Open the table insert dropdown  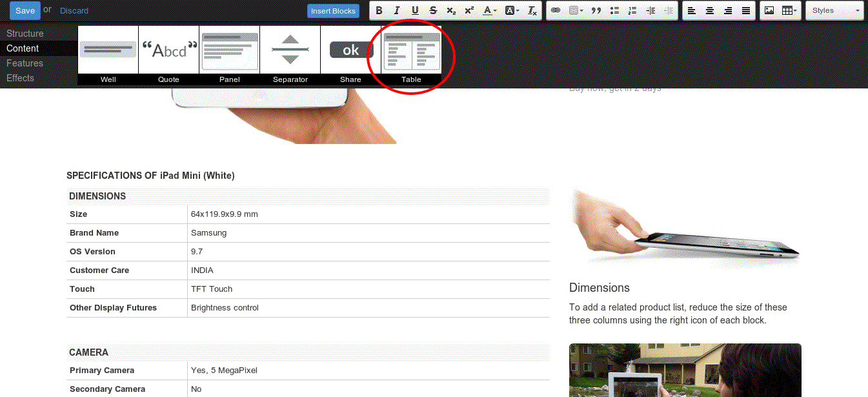tap(790, 10)
